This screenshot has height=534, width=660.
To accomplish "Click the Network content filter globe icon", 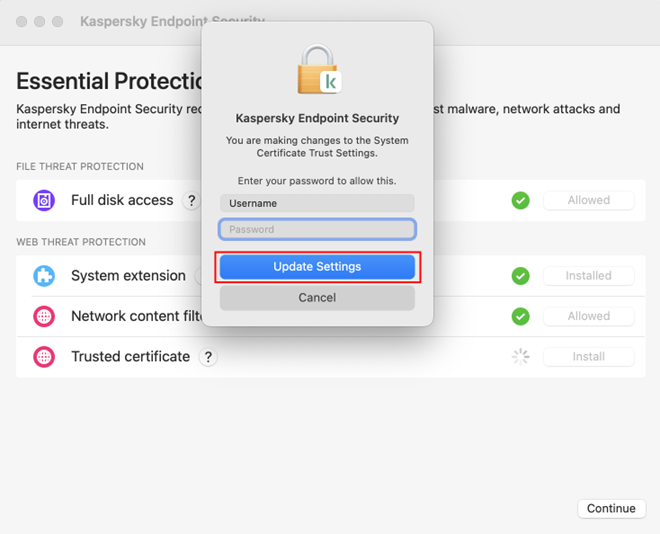I will (44, 316).
